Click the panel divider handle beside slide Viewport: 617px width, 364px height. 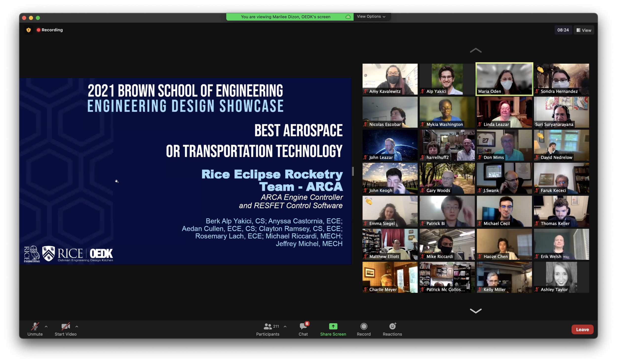point(353,171)
